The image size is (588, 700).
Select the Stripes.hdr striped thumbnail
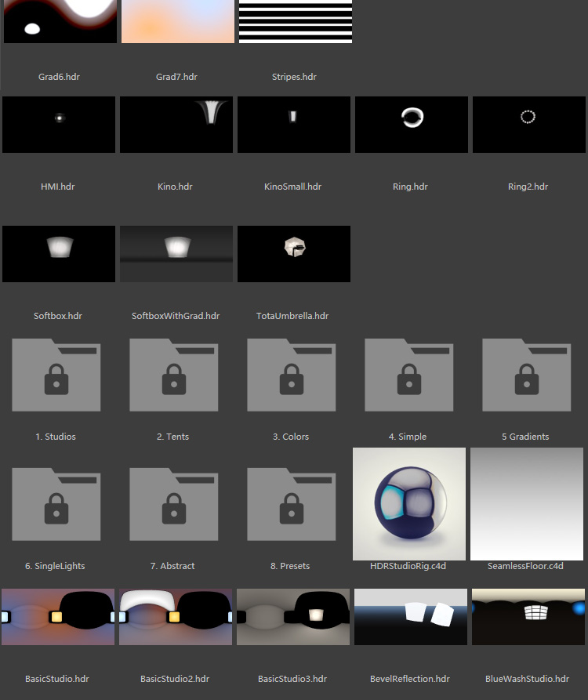(296, 21)
